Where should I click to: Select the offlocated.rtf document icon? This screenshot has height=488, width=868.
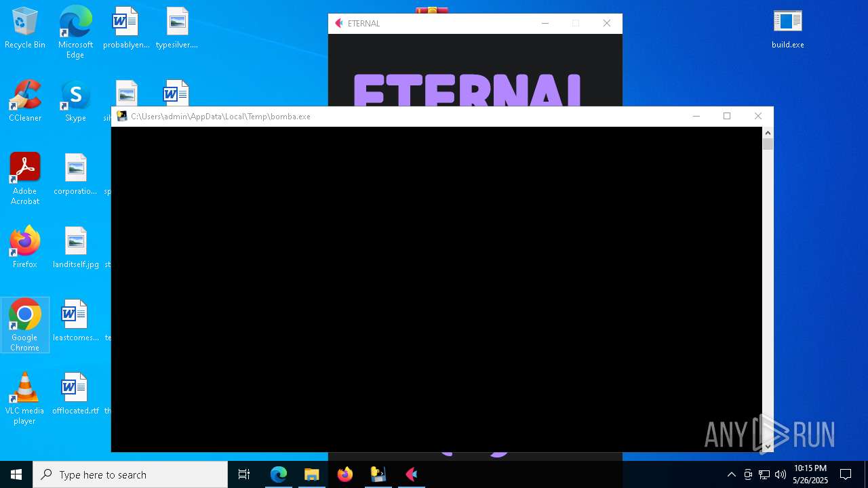75,394
